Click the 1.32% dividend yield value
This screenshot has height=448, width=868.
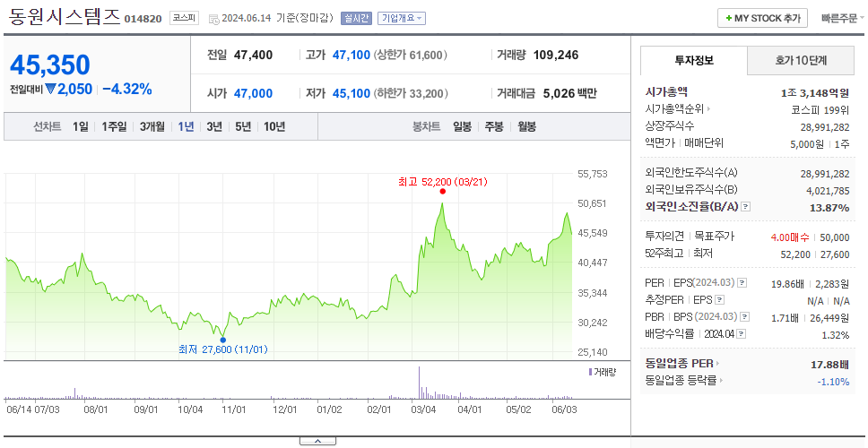click(x=836, y=335)
